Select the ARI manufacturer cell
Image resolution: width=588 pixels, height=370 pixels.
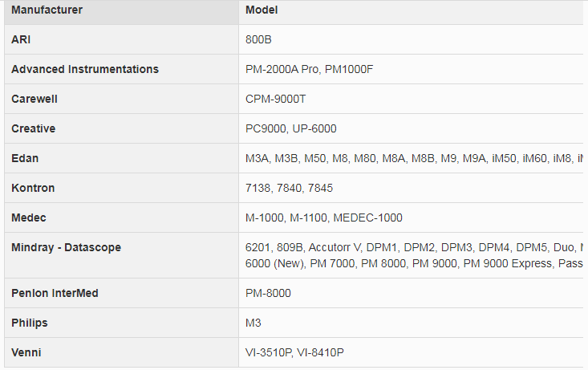(21, 39)
